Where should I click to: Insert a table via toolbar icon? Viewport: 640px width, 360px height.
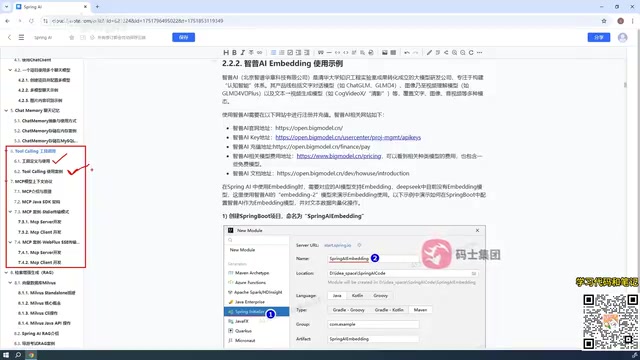tap(393, 53)
